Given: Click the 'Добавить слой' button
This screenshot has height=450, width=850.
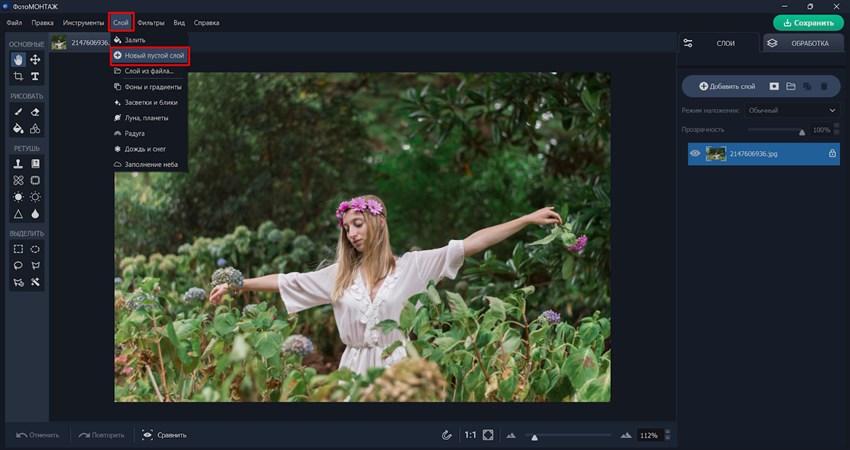Looking at the screenshot, I should [x=727, y=87].
